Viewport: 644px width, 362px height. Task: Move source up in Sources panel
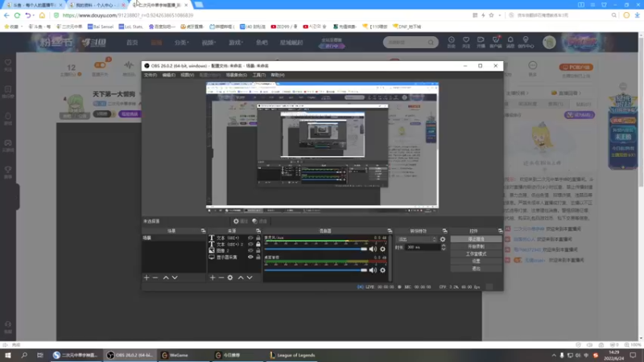(x=241, y=278)
